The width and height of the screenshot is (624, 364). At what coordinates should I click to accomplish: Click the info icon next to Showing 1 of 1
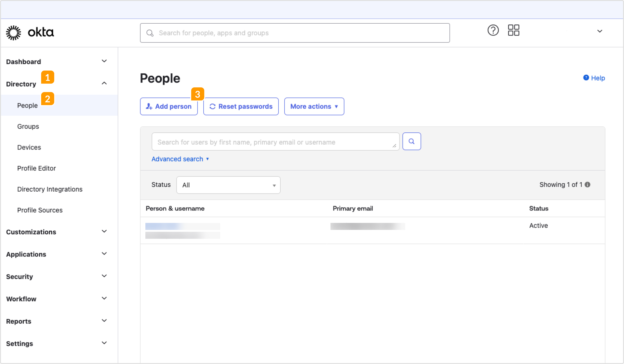(x=588, y=185)
